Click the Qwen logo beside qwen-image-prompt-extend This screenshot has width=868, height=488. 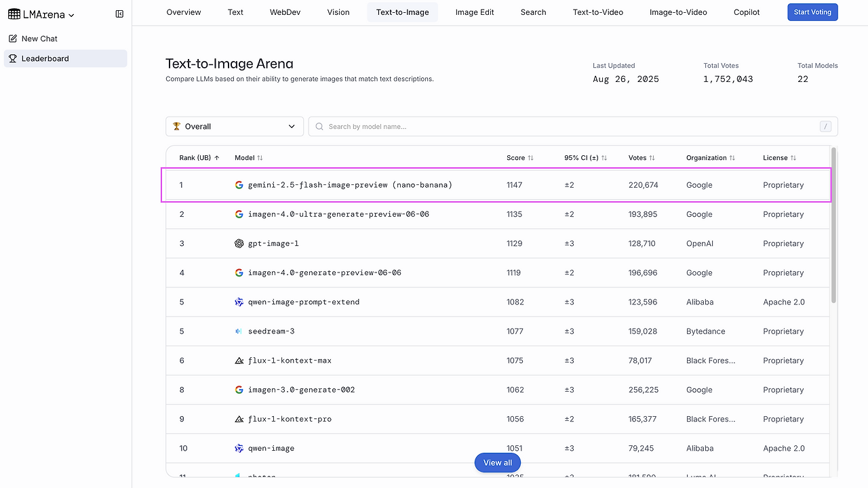[x=239, y=302]
